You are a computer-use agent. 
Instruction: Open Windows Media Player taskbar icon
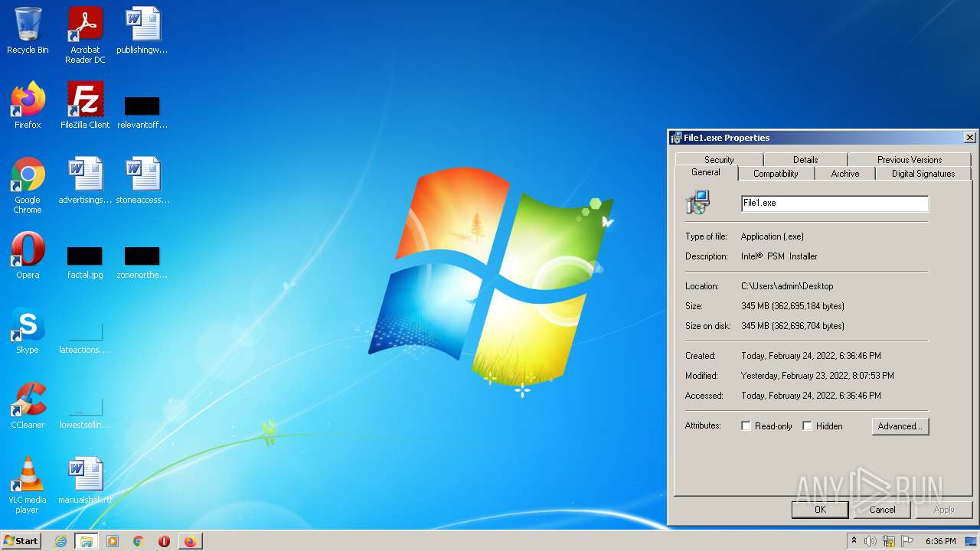(x=113, y=541)
